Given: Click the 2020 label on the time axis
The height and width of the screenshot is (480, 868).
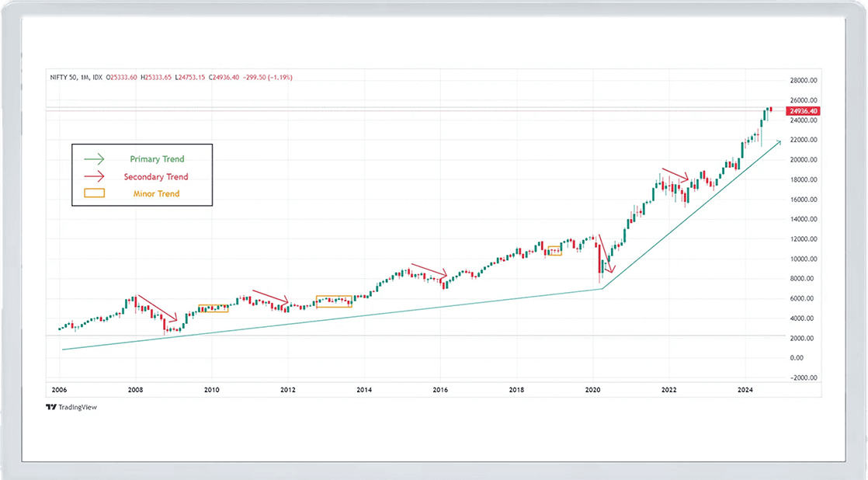Looking at the screenshot, I should coord(593,389).
